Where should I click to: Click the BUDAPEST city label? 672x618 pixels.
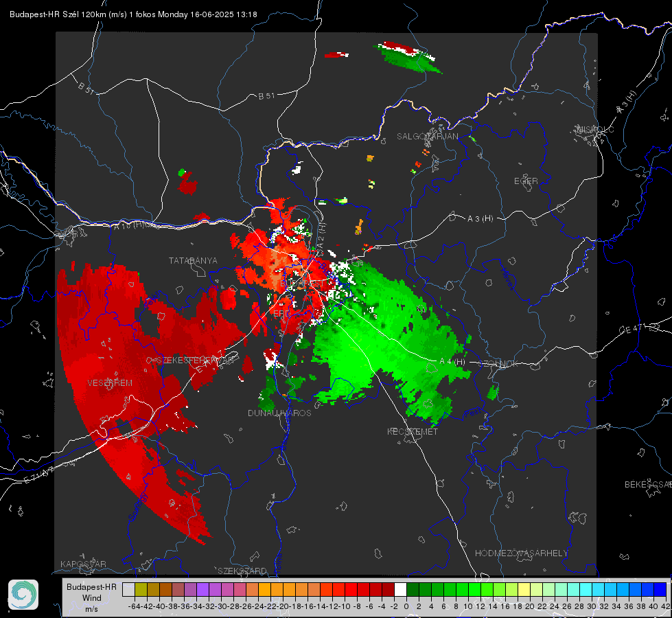point(302,284)
